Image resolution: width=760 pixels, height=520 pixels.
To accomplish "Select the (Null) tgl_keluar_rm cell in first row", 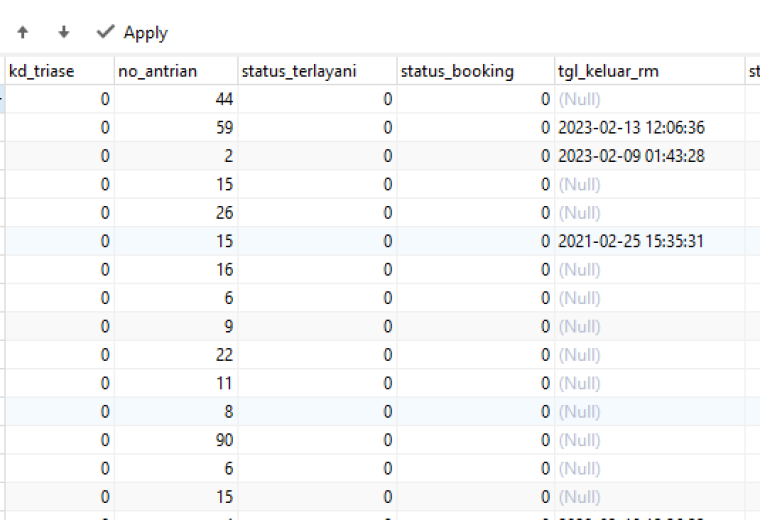I will 649,99.
